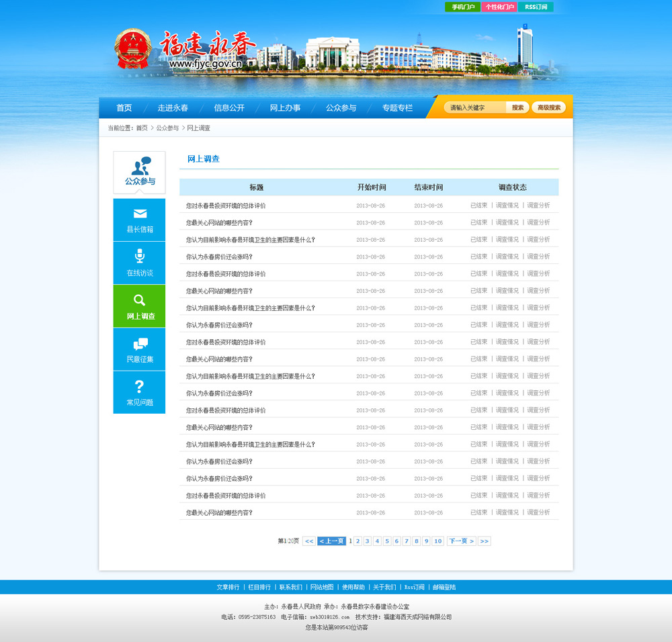This screenshot has height=642, width=672.
Task: Click the 手机门户 button at top
Action: (x=462, y=7)
